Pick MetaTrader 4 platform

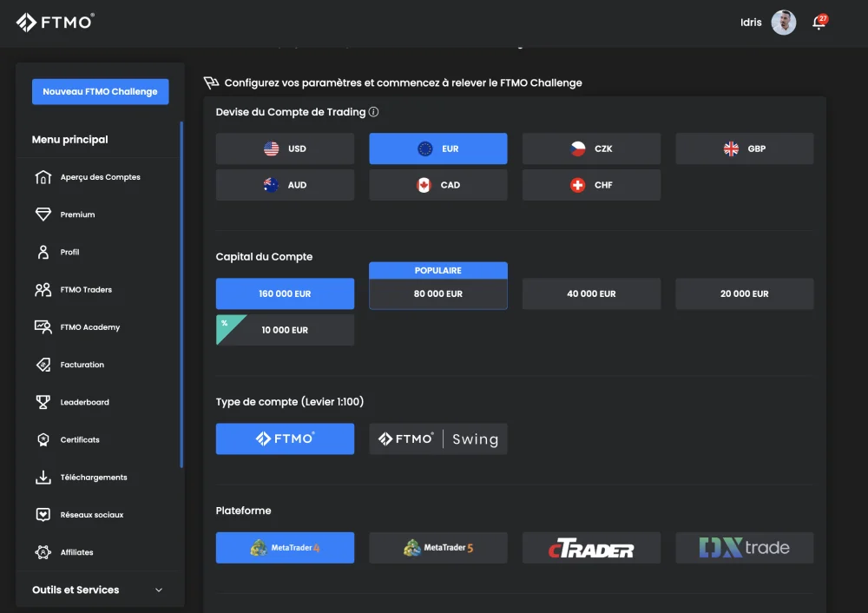pyautogui.click(x=285, y=548)
